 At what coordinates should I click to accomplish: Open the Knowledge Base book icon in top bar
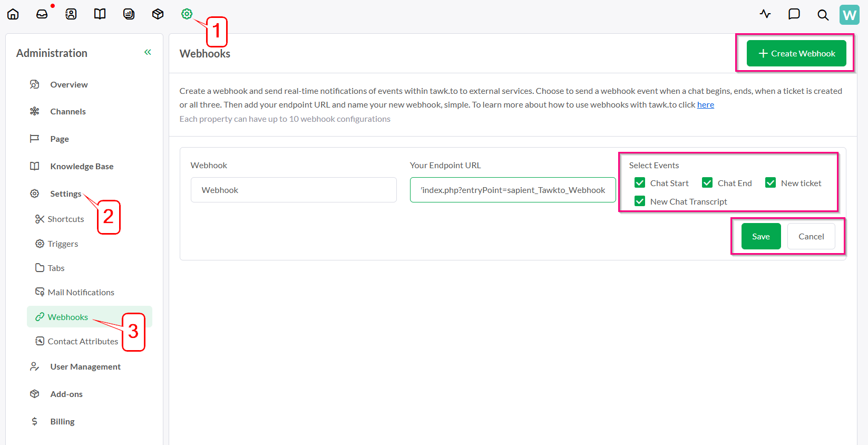(100, 14)
